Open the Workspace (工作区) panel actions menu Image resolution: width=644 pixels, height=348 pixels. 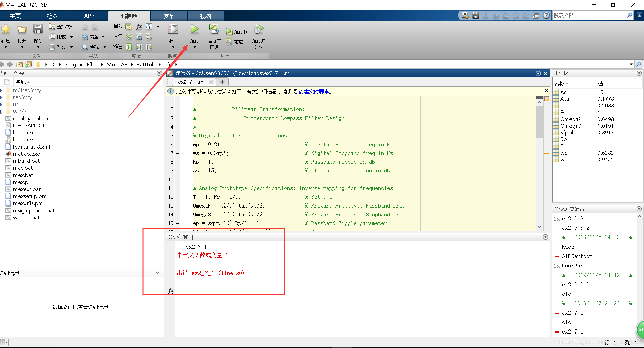coord(639,73)
